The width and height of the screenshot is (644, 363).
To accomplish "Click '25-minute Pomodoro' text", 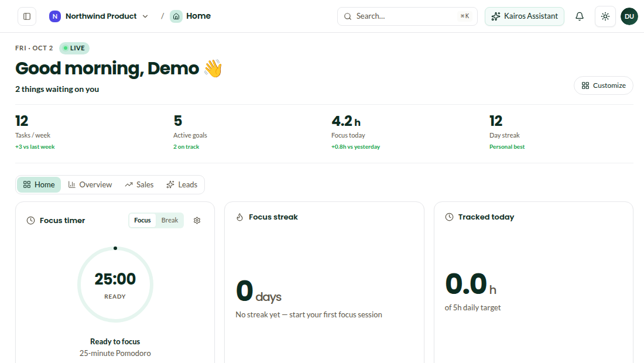I will click(115, 353).
